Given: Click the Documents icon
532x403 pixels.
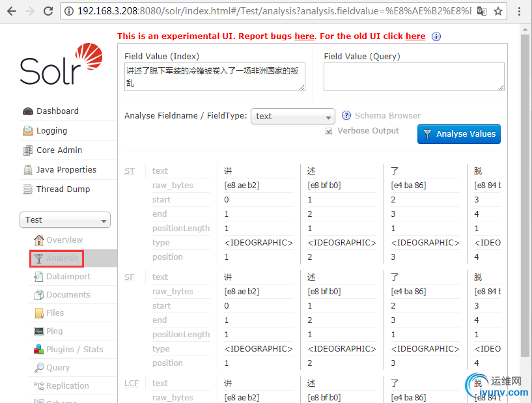Looking at the screenshot, I should point(38,295).
